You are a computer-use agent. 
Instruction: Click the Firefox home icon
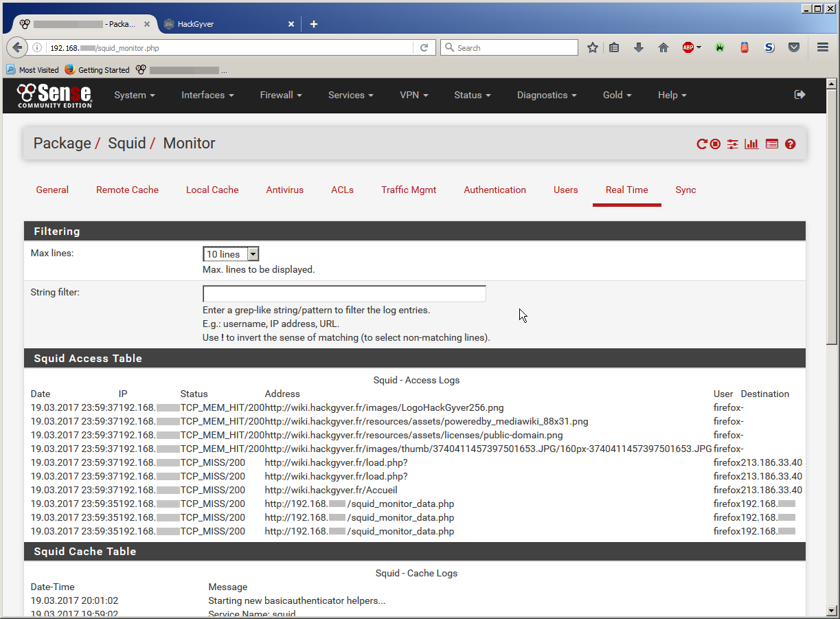663,47
